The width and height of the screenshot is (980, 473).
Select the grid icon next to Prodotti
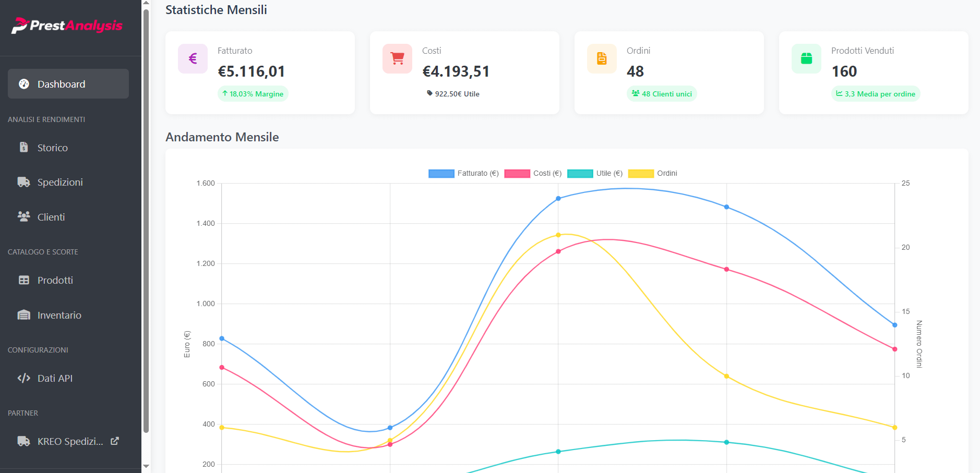(x=23, y=280)
